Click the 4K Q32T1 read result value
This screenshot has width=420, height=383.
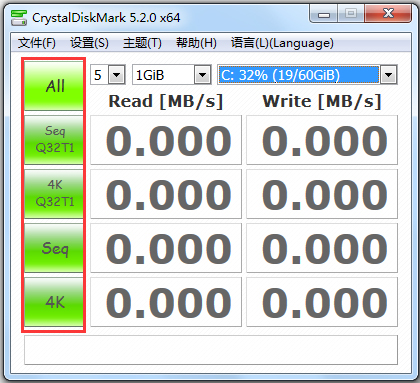[x=166, y=194]
